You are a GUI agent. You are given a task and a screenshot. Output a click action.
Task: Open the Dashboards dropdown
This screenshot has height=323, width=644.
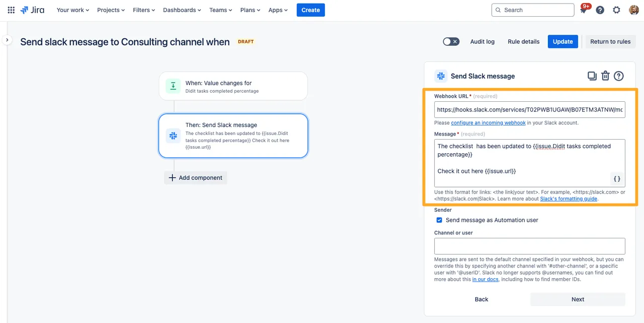click(182, 10)
